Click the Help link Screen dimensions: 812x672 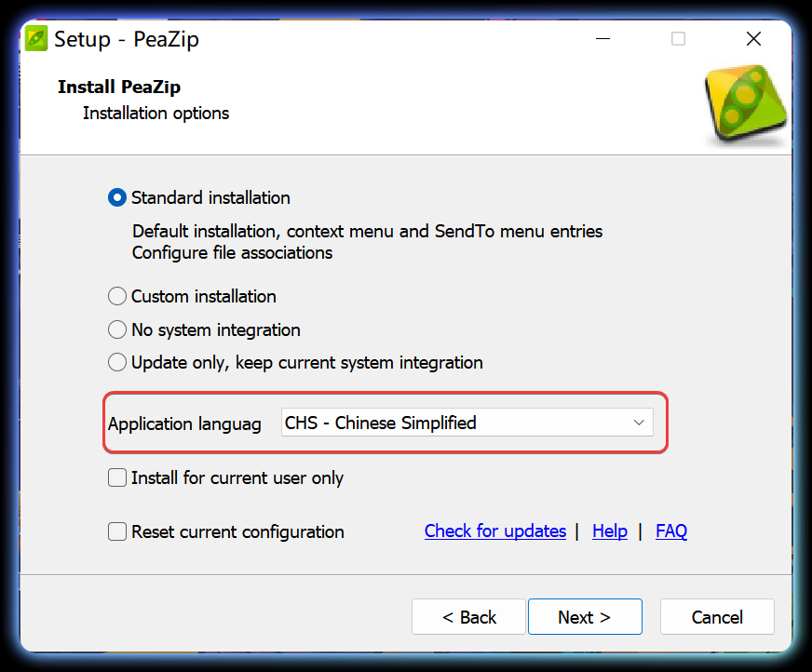pos(610,531)
